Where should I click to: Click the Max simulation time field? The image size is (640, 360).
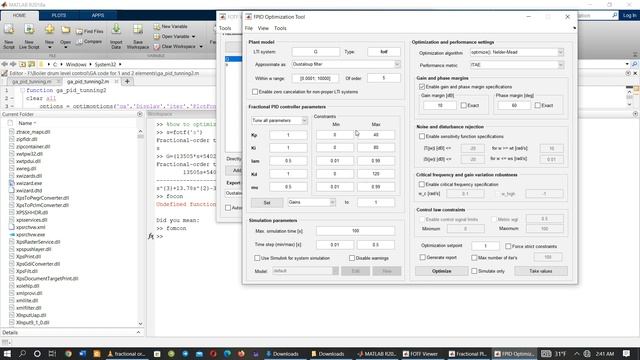(356, 231)
